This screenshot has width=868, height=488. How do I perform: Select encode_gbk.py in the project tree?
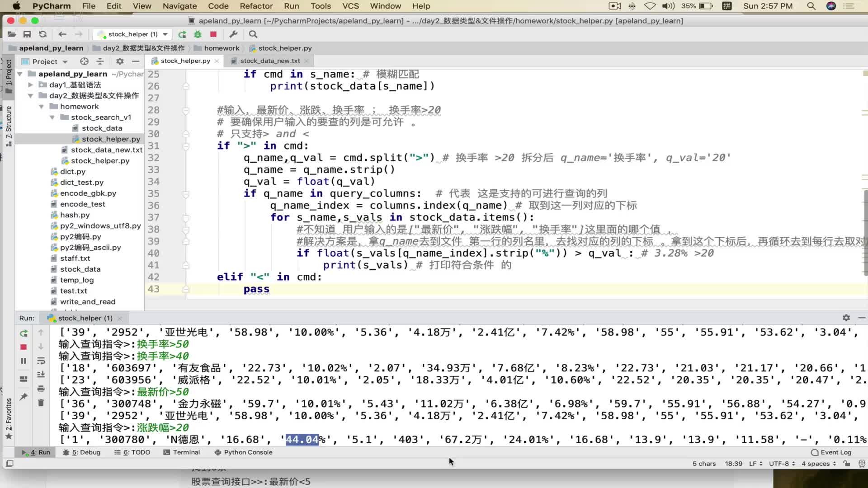88,193
